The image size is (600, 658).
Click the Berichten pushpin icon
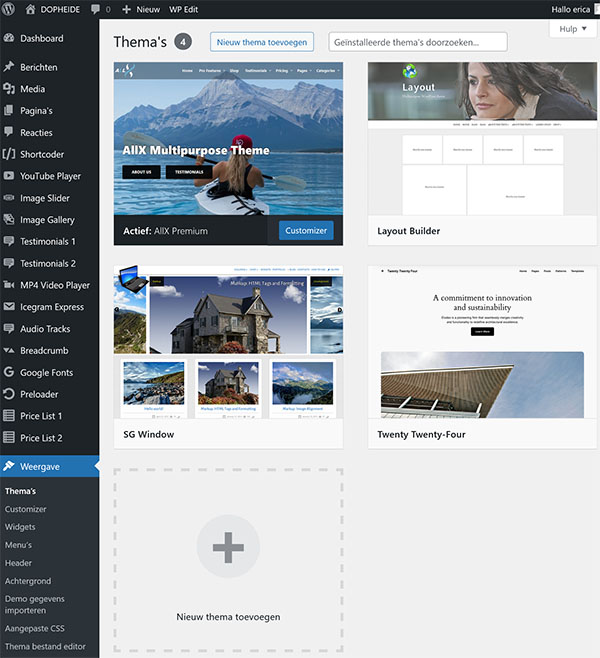9,67
